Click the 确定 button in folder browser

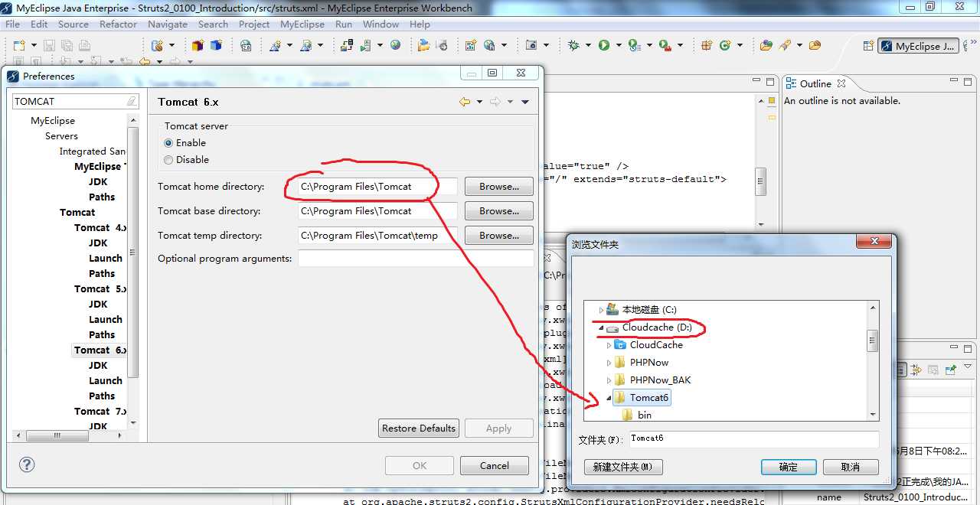tap(789, 467)
